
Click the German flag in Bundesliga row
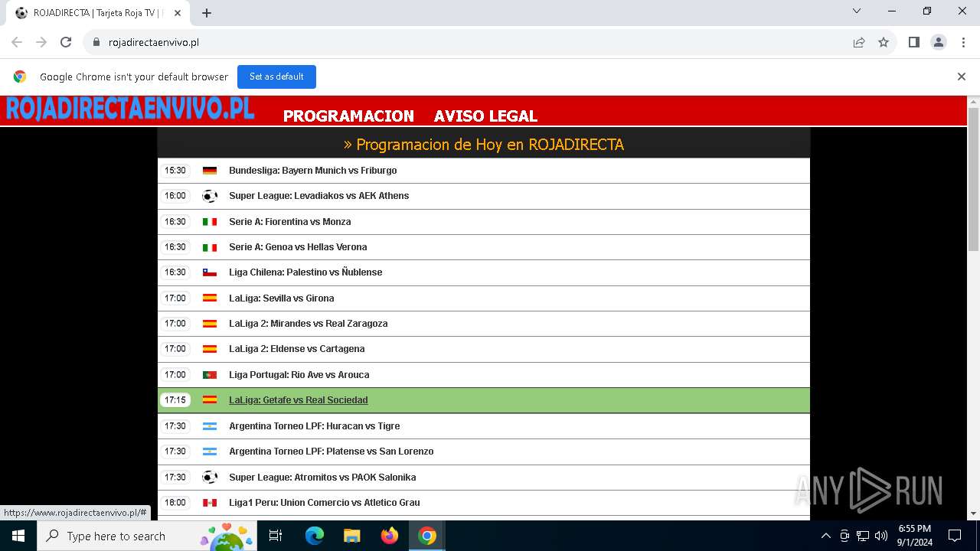coord(210,171)
